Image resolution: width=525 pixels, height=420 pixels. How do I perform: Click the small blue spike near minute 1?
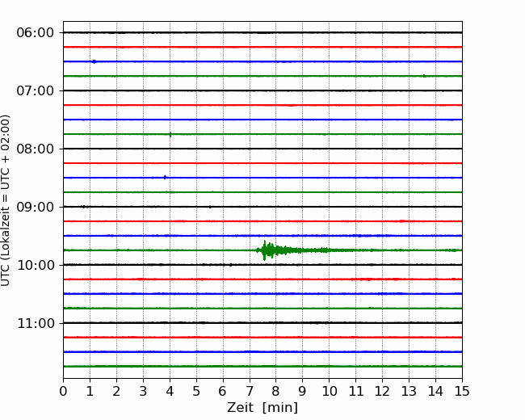click(94, 61)
